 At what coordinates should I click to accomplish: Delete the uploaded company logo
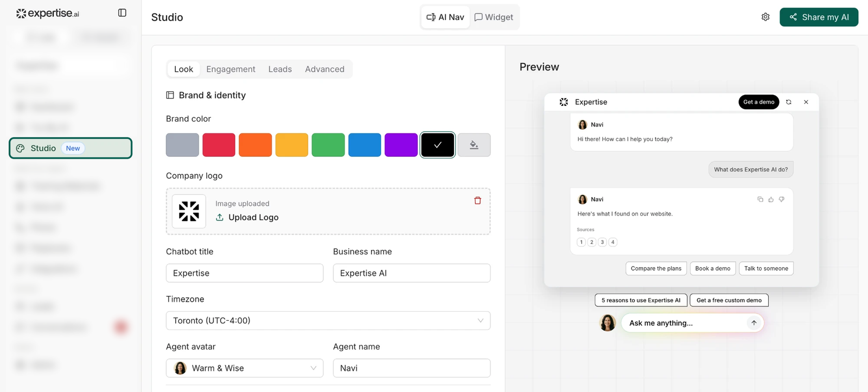(477, 200)
